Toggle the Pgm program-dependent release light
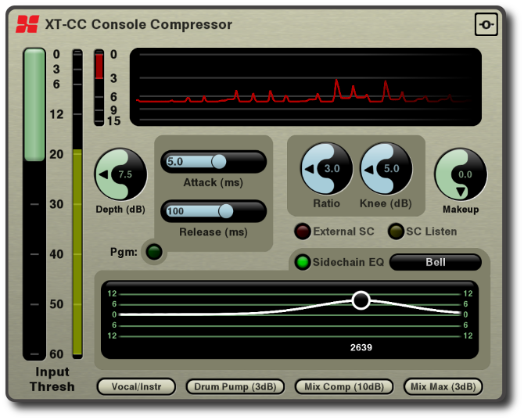This screenshot has height=420, width=524. 154,252
